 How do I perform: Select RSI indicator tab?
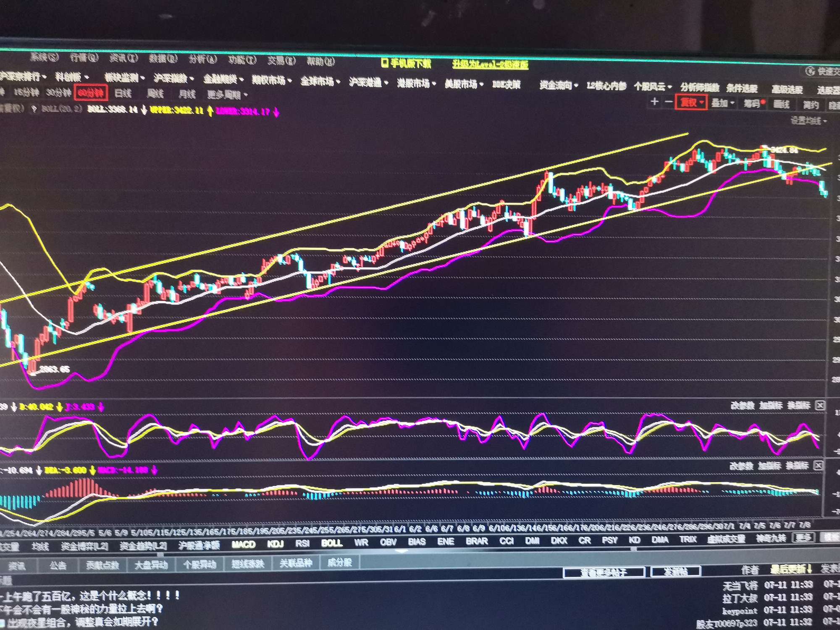point(303,543)
